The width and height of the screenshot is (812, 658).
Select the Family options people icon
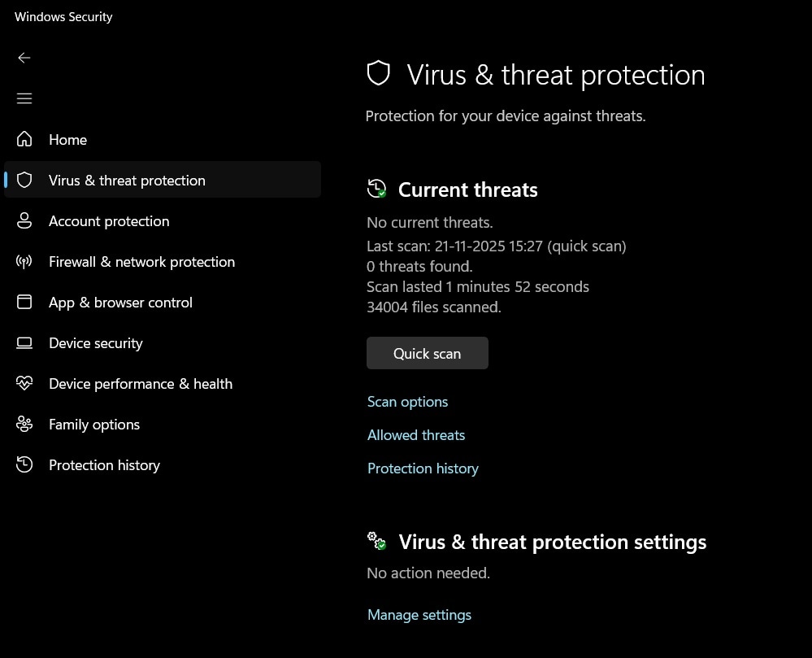click(24, 424)
